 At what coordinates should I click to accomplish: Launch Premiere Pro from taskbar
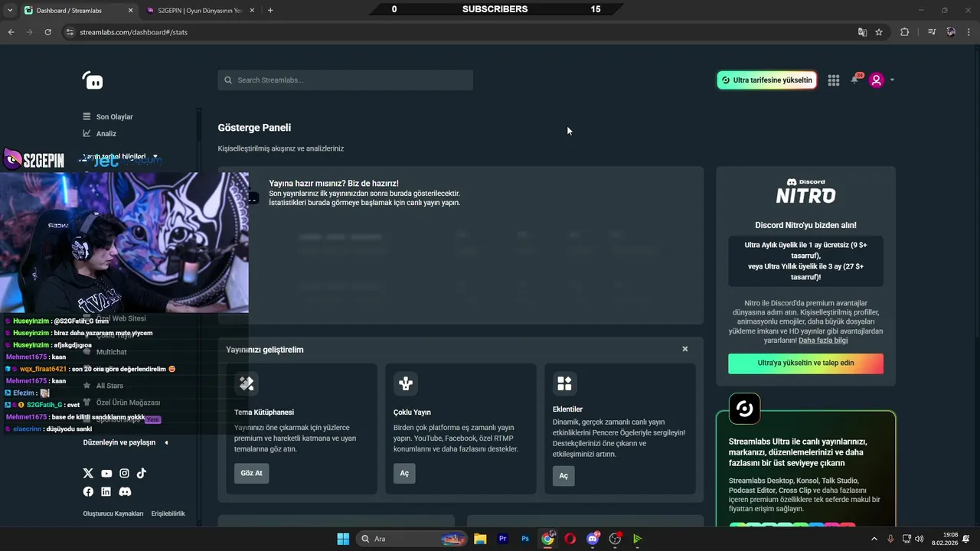[503, 539]
